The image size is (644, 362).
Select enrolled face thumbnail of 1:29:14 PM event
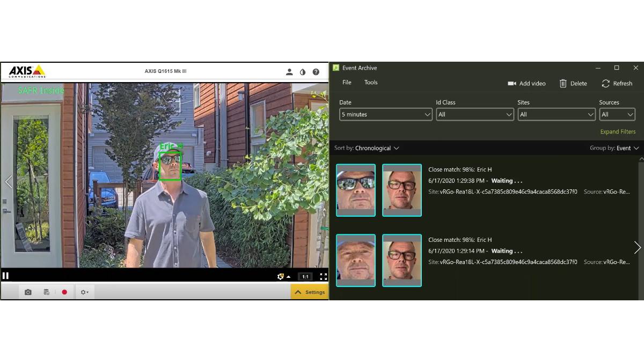(402, 261)
